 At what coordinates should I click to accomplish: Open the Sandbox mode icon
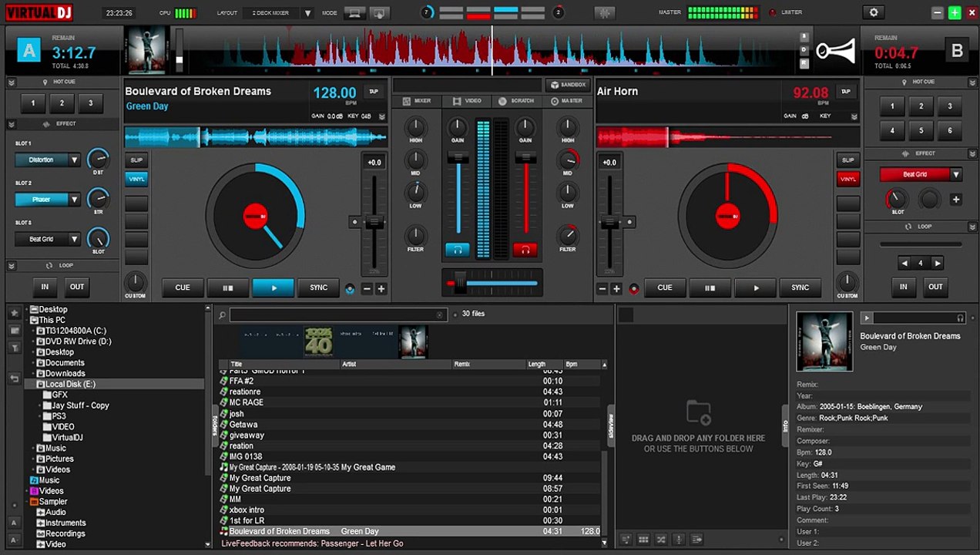pos(566,85)
